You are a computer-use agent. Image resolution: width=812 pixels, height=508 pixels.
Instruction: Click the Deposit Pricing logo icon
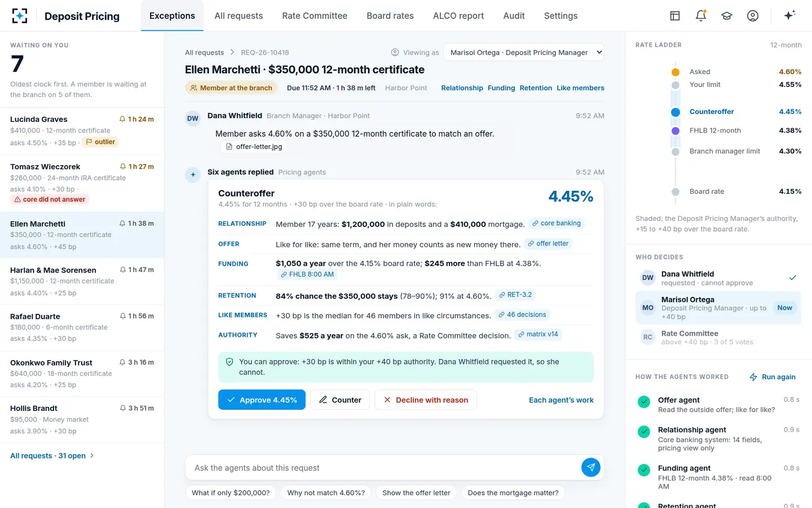[20, 16]
